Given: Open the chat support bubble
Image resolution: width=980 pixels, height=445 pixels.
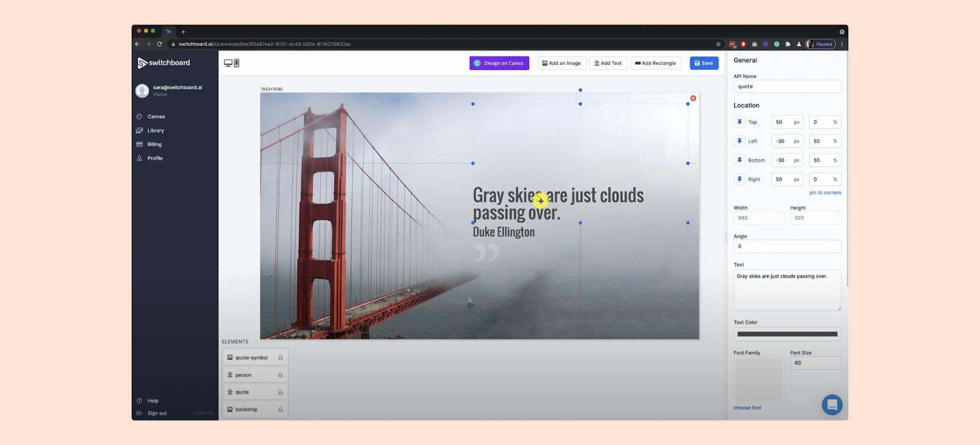Looking at the screenshot, I should pos(832,405).
